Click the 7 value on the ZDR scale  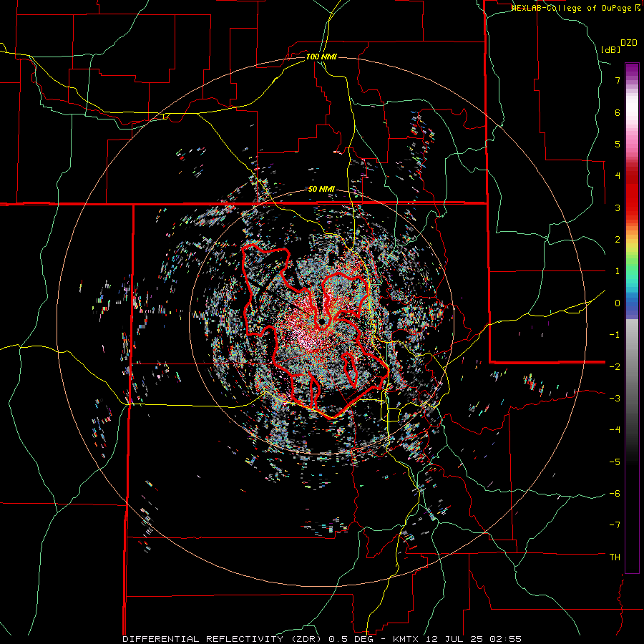[x=618, y=80]
